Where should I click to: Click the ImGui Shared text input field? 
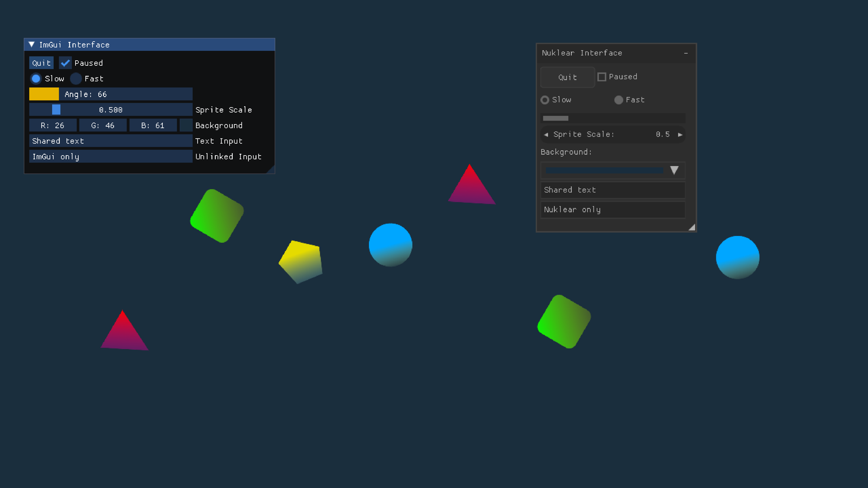pyautogui.click(x=111, y=141)
